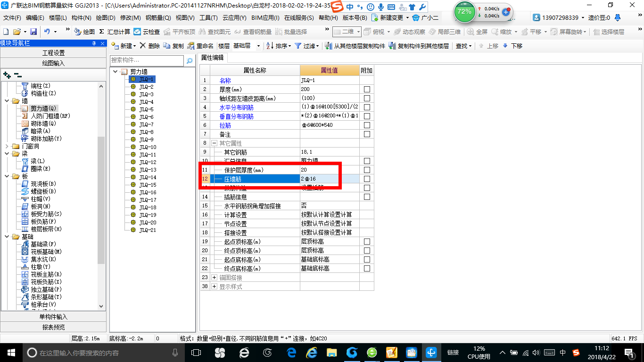Image resolution: width=644 pixels, height=362 pixels.
Task: Click the search magnifier icon
Action: coord(190,61)
